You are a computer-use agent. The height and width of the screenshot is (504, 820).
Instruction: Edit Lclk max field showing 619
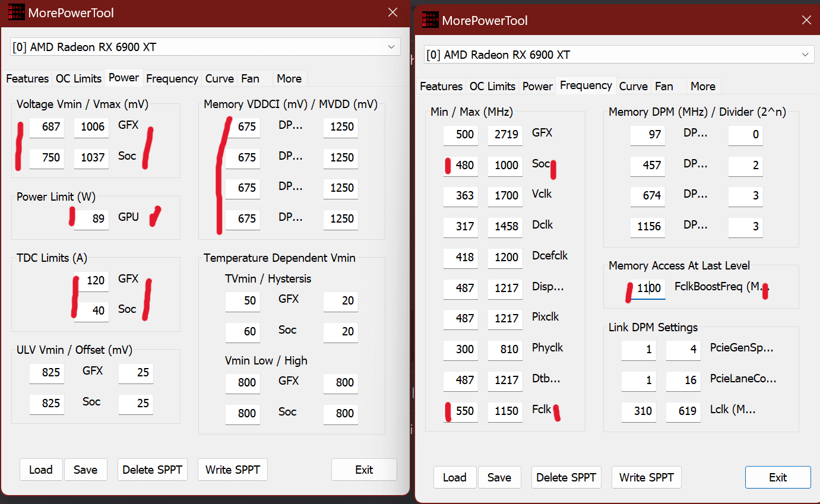coord(683,411)
